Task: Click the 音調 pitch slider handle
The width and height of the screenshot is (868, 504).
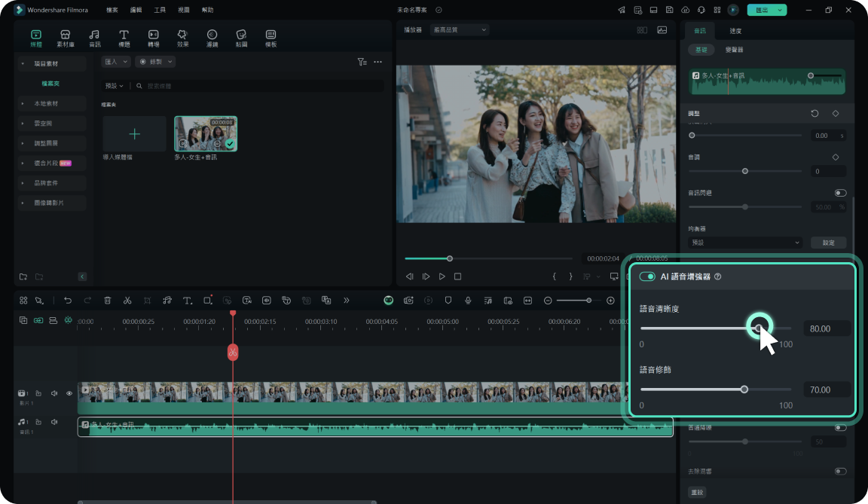Action: [745, 172]
